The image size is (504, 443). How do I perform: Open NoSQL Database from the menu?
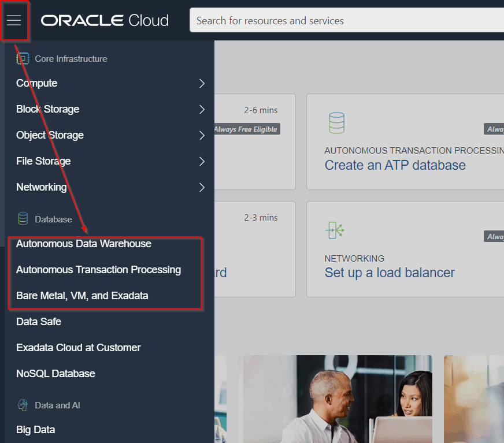[x=55, y=374]
